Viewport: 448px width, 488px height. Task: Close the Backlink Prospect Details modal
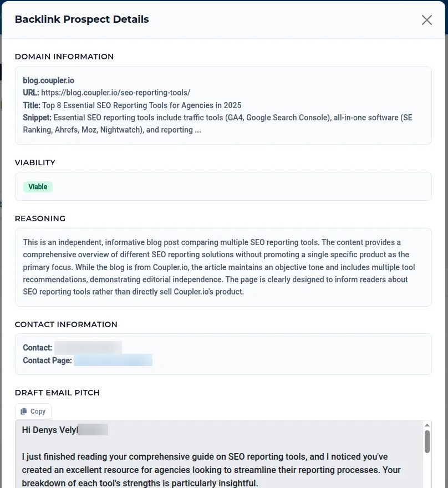(x=426, y=20)
